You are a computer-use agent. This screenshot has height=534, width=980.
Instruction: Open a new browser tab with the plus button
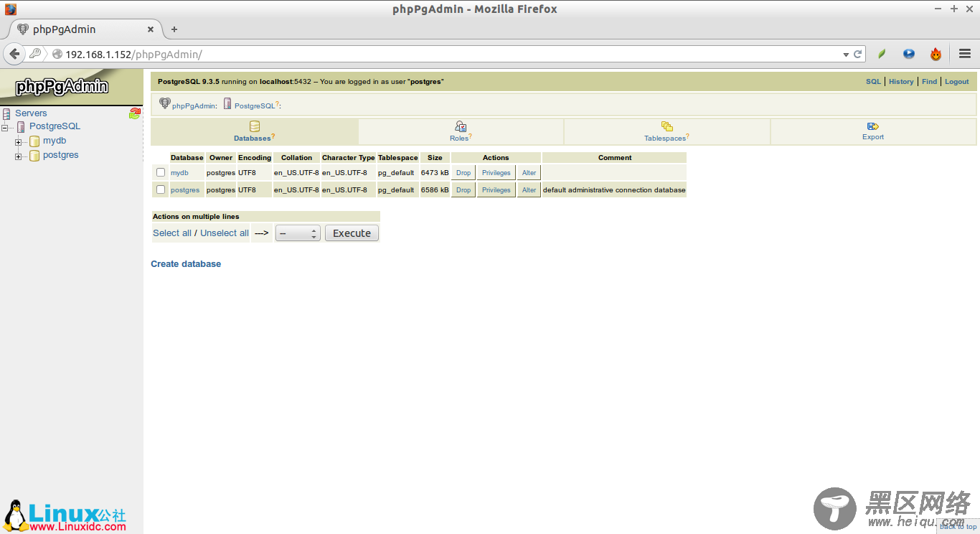pos(174,29)
